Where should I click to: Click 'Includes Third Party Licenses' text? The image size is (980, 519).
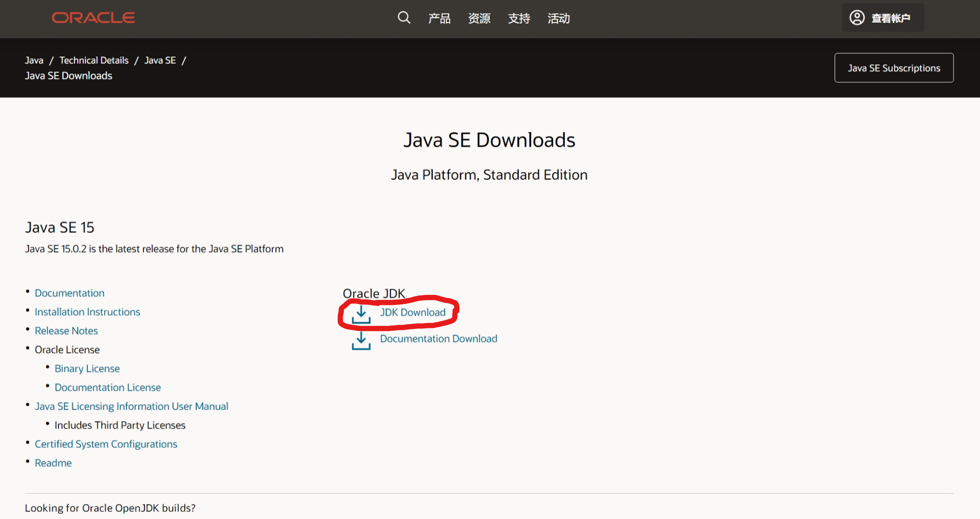(x=120, y=425)
